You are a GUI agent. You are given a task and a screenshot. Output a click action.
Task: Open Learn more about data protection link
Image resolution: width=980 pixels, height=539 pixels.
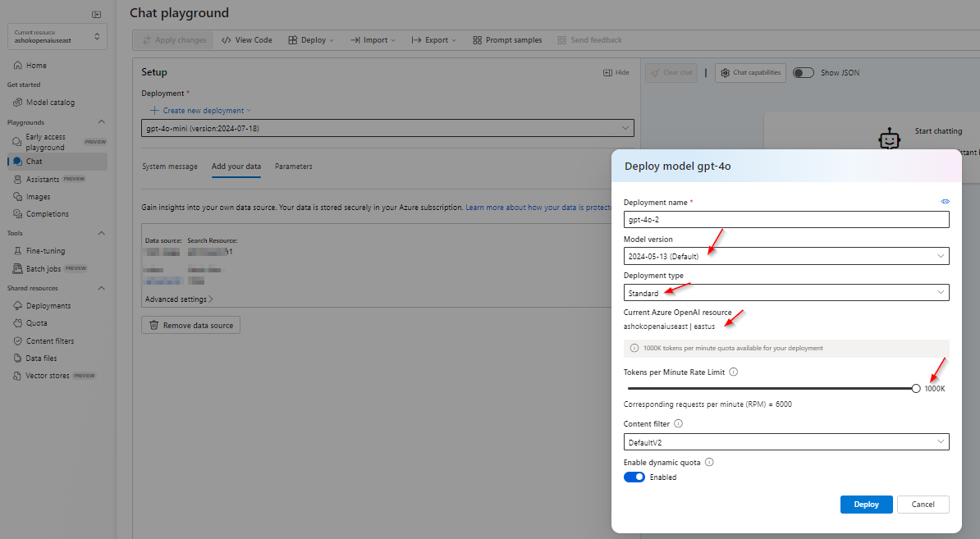pos(538,208)
